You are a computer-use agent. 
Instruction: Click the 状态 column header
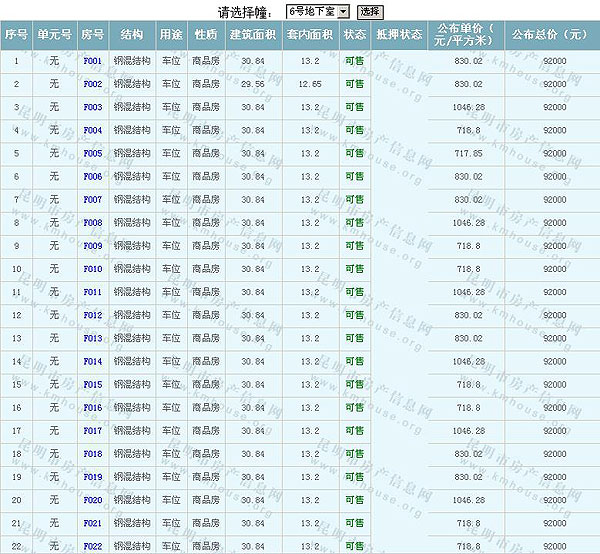pos(354,34)
